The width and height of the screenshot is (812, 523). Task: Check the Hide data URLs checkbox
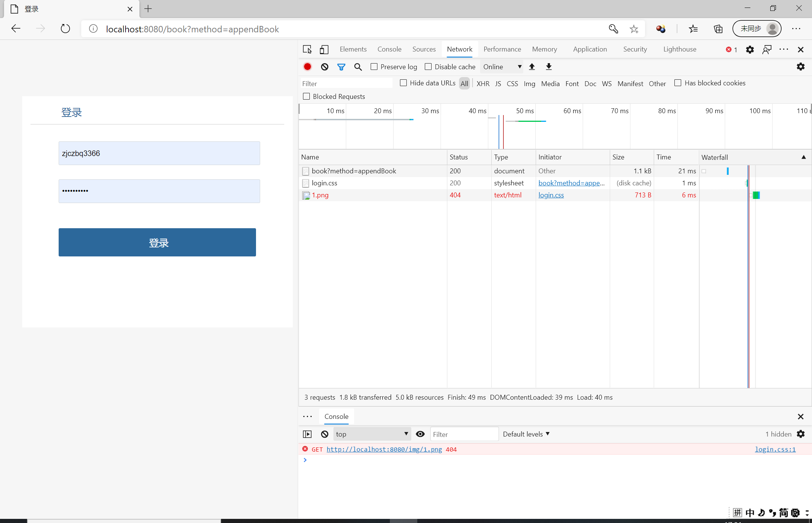pyautogui.click(x=403, y=83)
